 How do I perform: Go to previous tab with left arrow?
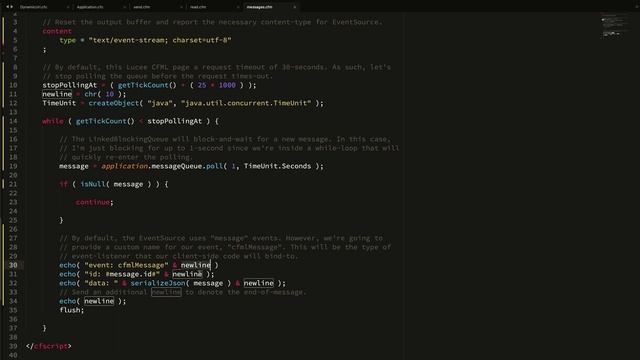pos(7,7)
